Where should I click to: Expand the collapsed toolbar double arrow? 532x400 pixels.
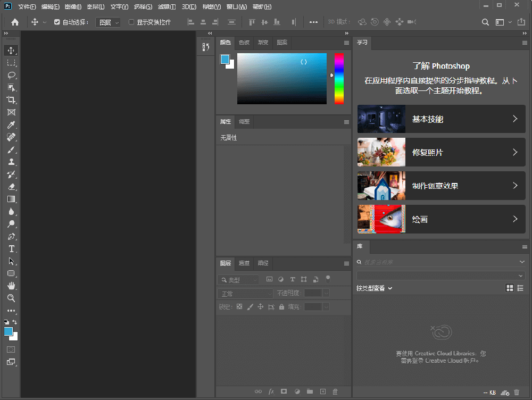6,34
